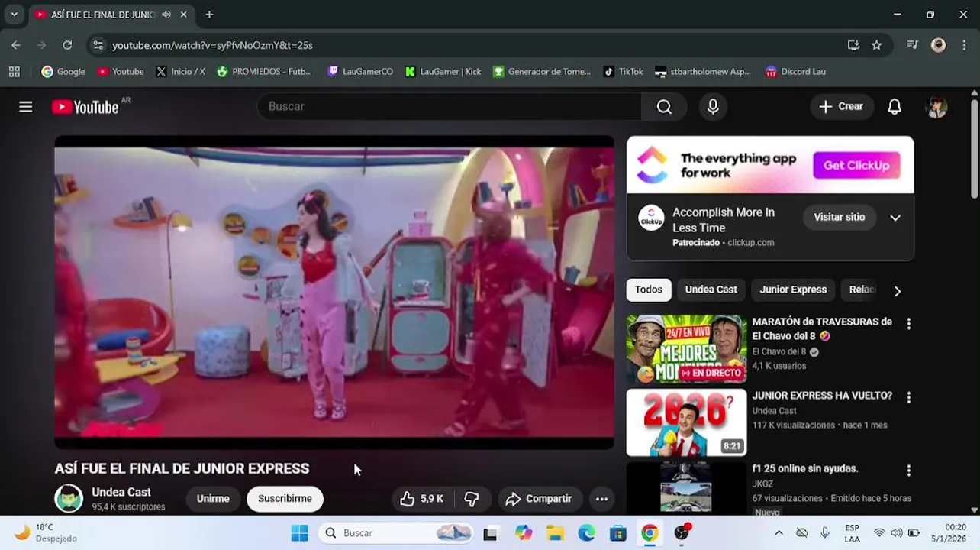
Task: Open Windows Start menu
Action: [x=299, y=533]
